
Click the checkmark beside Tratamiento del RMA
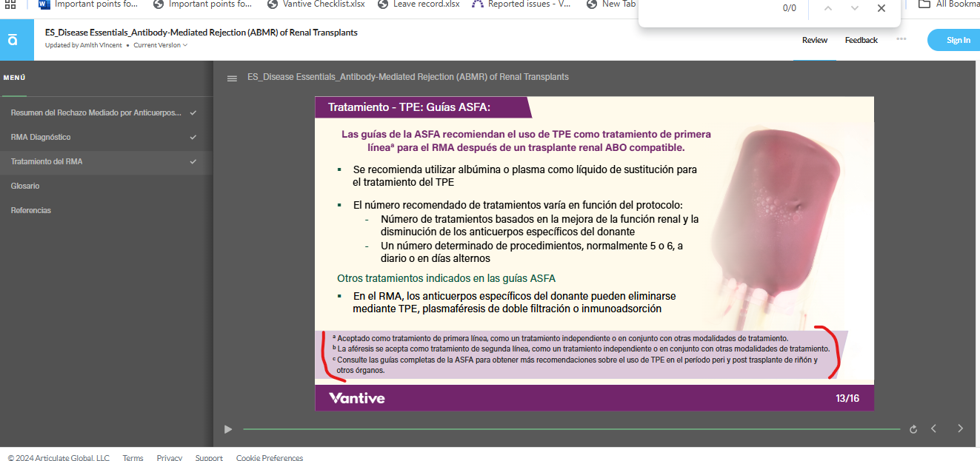pyautogui.click(x=193, y=161)
